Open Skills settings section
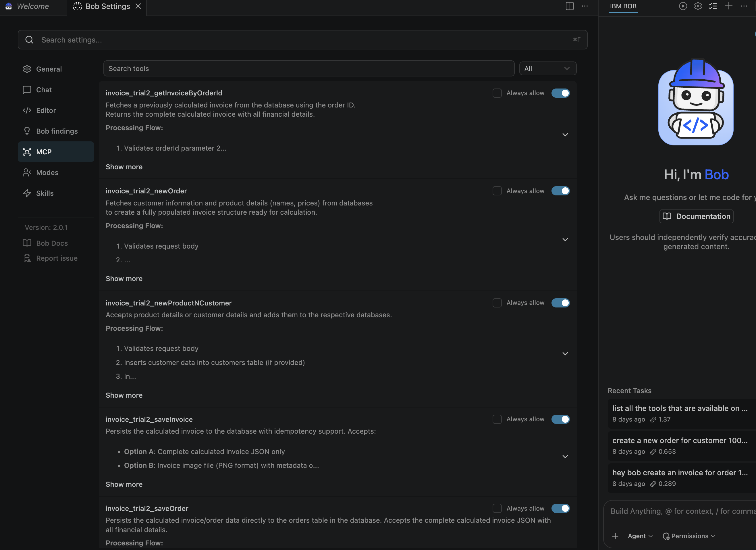 [56, 193]
